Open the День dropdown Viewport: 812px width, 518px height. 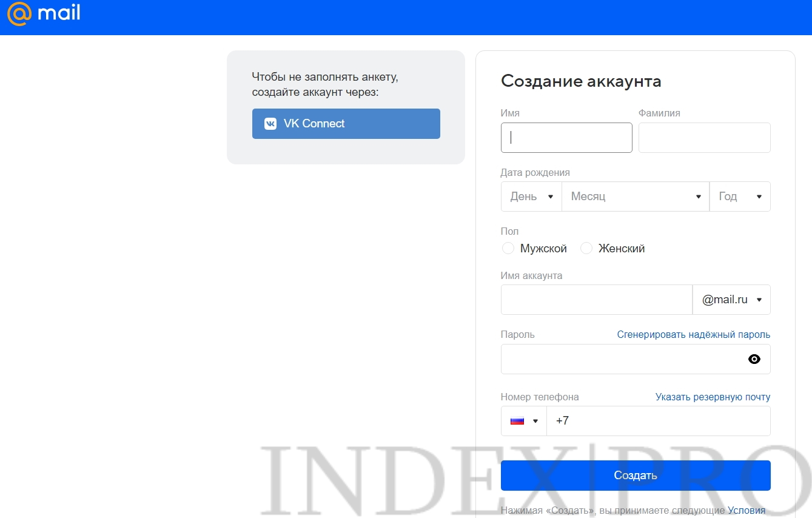(531, 197)
